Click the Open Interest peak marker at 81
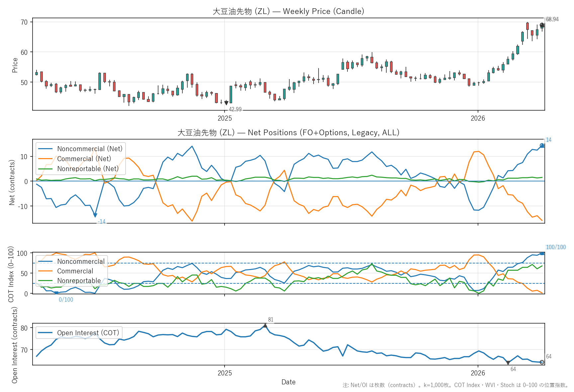 point(265,326)
